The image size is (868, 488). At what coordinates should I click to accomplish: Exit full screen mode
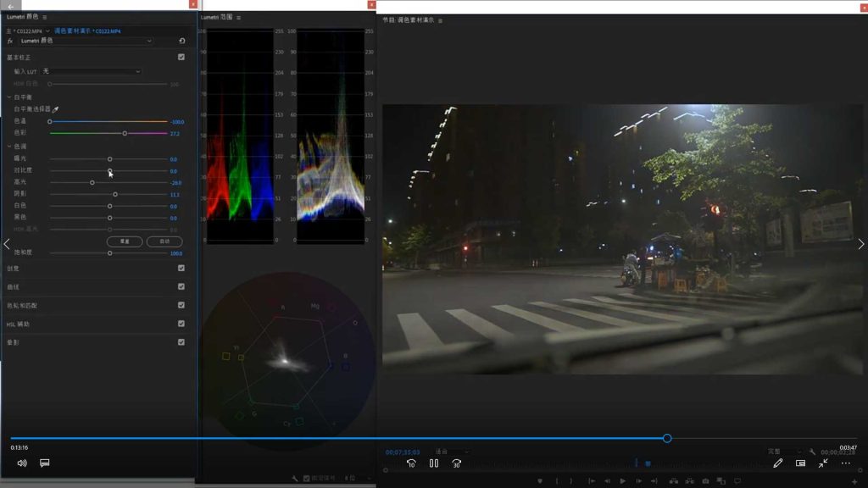pos(823,463)
